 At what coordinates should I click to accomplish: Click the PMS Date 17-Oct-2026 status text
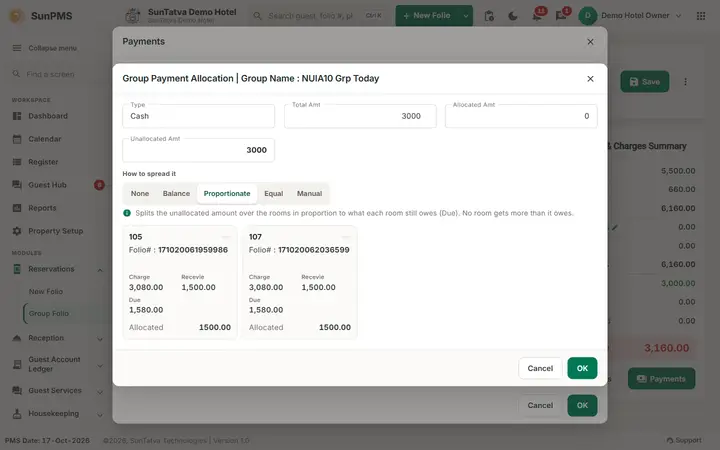point(47,440)
